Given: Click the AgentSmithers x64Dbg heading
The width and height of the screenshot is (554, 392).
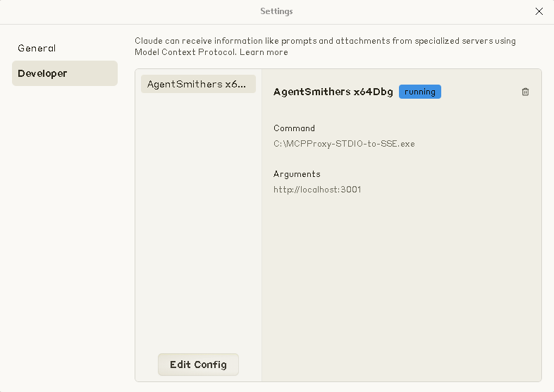Looking at the screenshot, I should click(333, 92).
